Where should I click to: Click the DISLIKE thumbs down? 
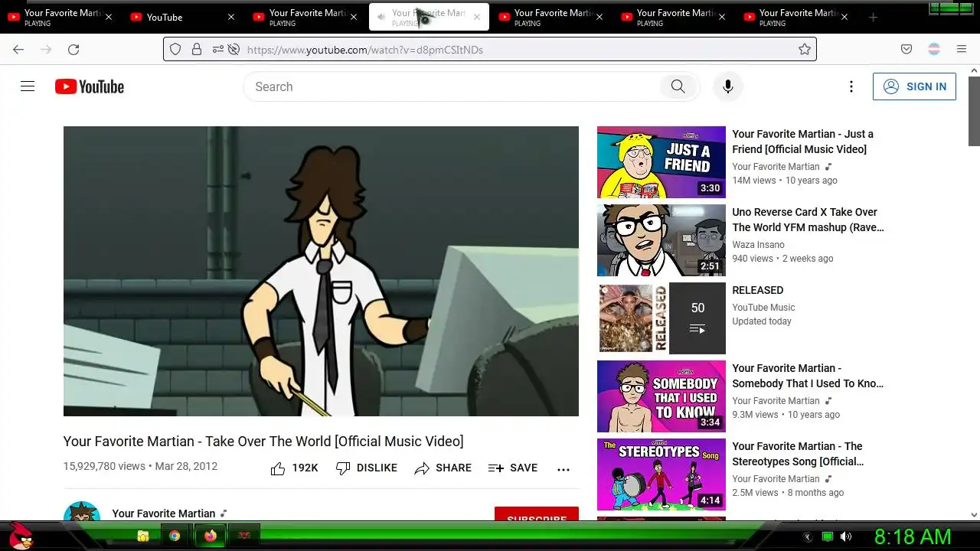tap(367, 468)
